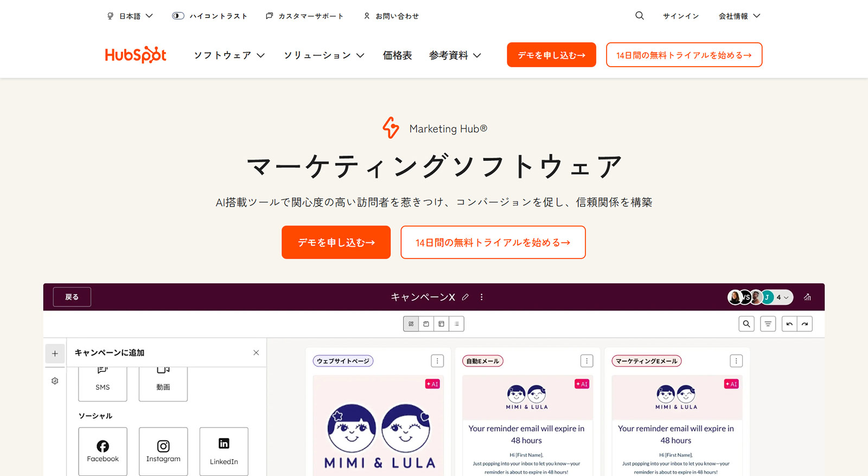Click AI badge on ウェブサイトページ card
Screen dimensions: 868x476
tap(432, 384)
